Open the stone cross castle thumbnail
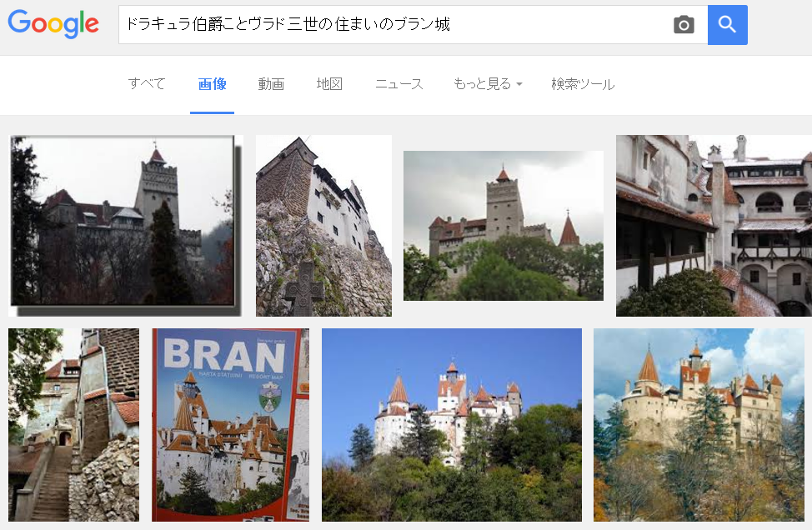This screenshot has width=812, height=530. [323, 226]
